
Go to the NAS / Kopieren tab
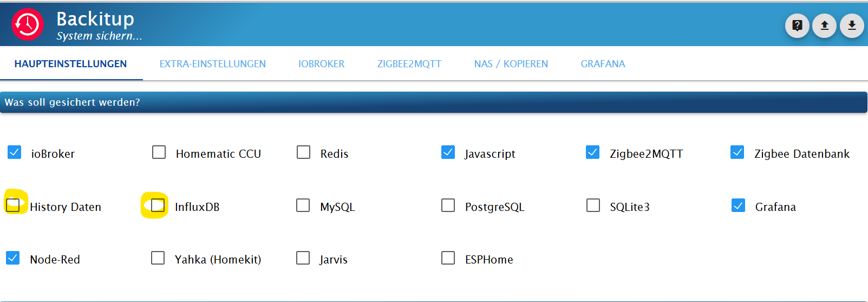pyautogui.click(x=511, y=64)
